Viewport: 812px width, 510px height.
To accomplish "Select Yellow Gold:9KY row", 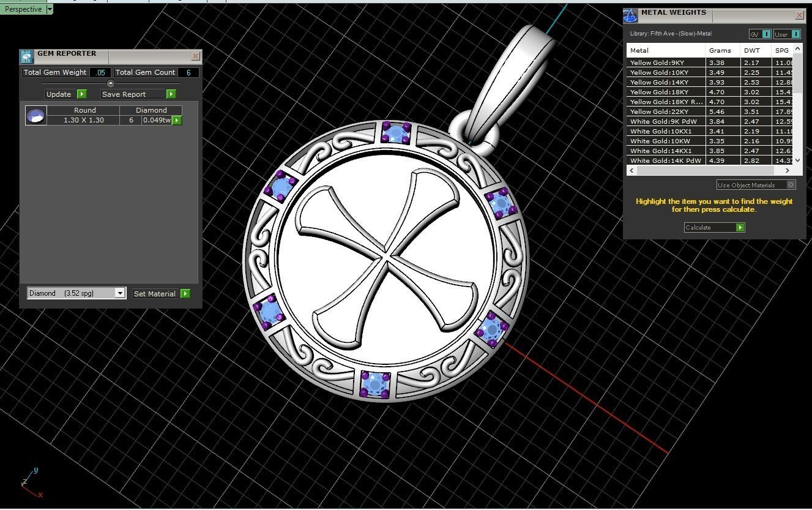I will [710, 62].
